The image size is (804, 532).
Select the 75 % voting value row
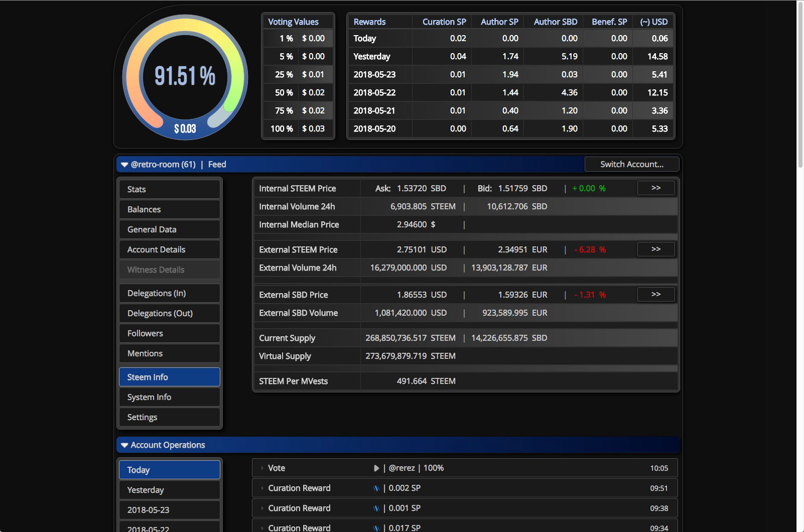coord(298,110)
